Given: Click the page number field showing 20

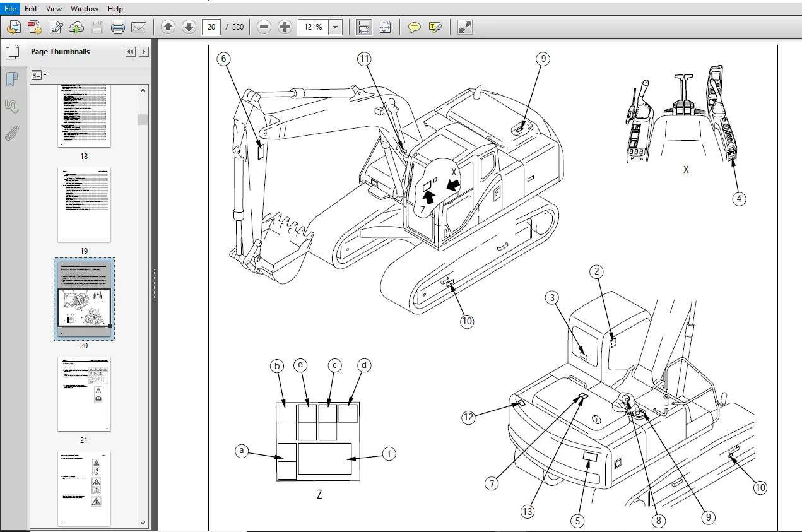Looking at the screenshot, I should click(211, 27).
